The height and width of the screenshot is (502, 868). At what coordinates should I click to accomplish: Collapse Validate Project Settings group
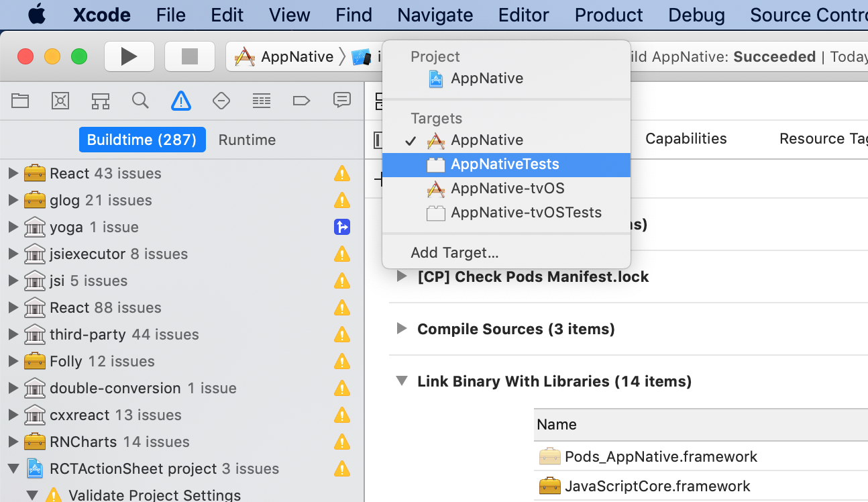32,495
